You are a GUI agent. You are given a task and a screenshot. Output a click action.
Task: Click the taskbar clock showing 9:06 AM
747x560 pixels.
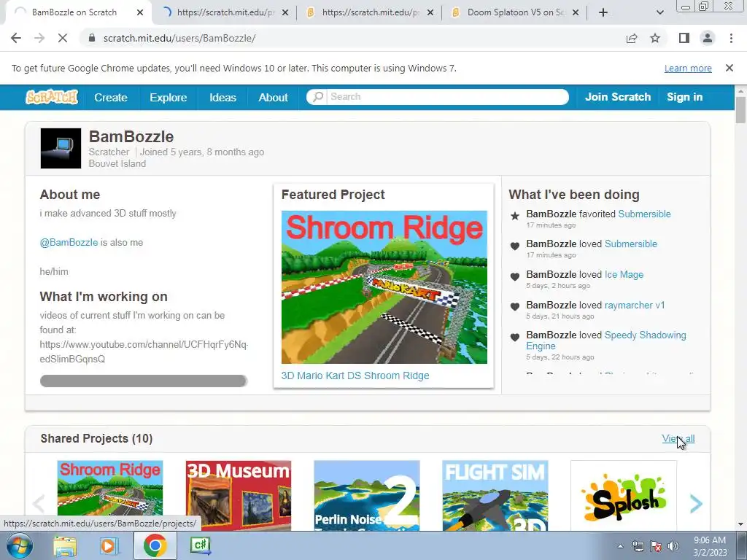710,546
